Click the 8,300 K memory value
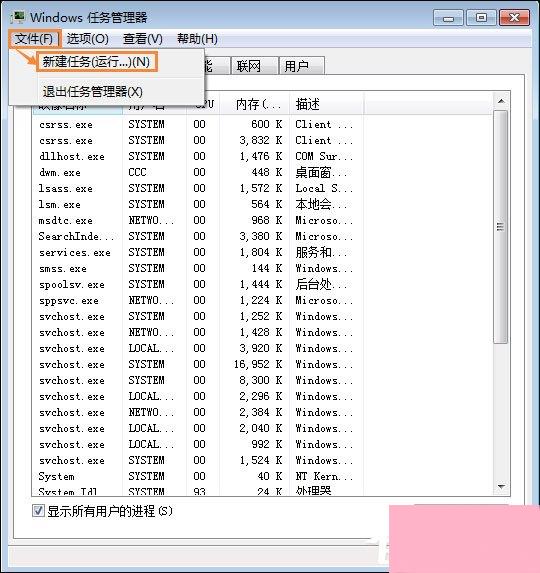 coord(261,380)
